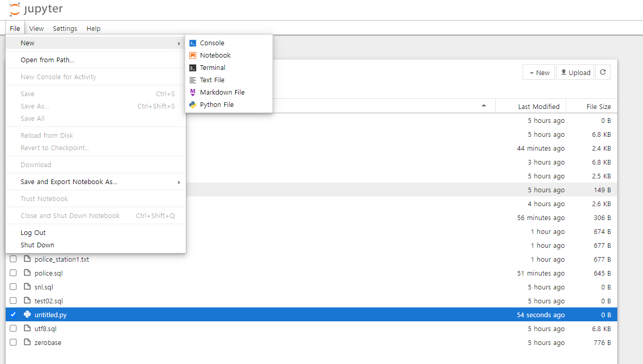Check the police.sql checkbox
The width and height of the screenshot is (643, 364).
[x=13, y=273]
